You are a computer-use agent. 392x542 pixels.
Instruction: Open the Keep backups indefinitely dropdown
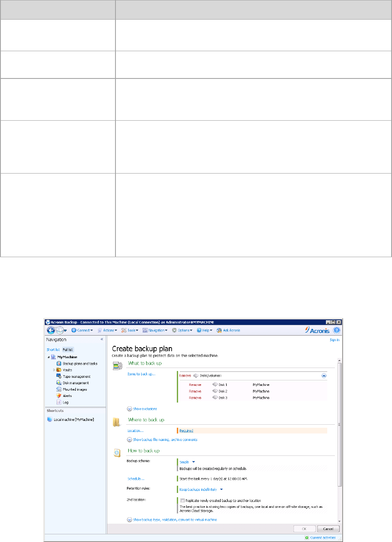coord(201,489)
